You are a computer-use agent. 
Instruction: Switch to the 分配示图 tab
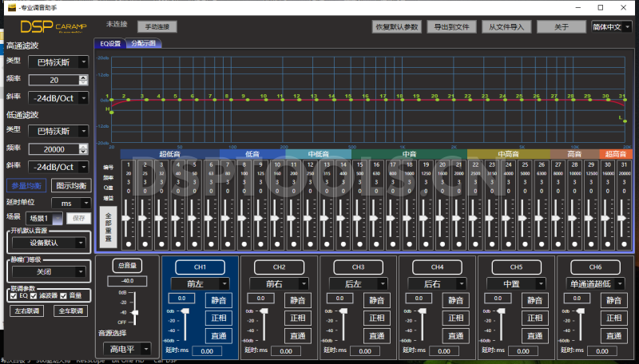[143, 44]
